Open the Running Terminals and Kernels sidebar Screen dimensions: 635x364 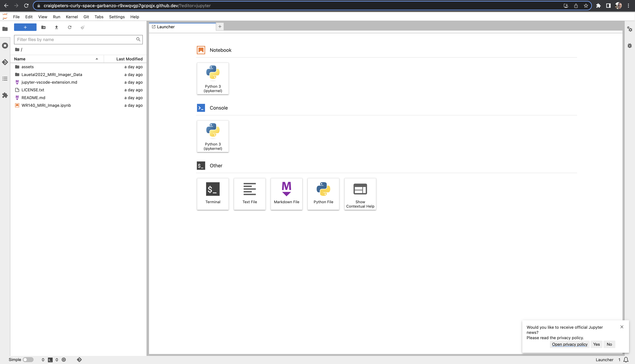point(5,46)
